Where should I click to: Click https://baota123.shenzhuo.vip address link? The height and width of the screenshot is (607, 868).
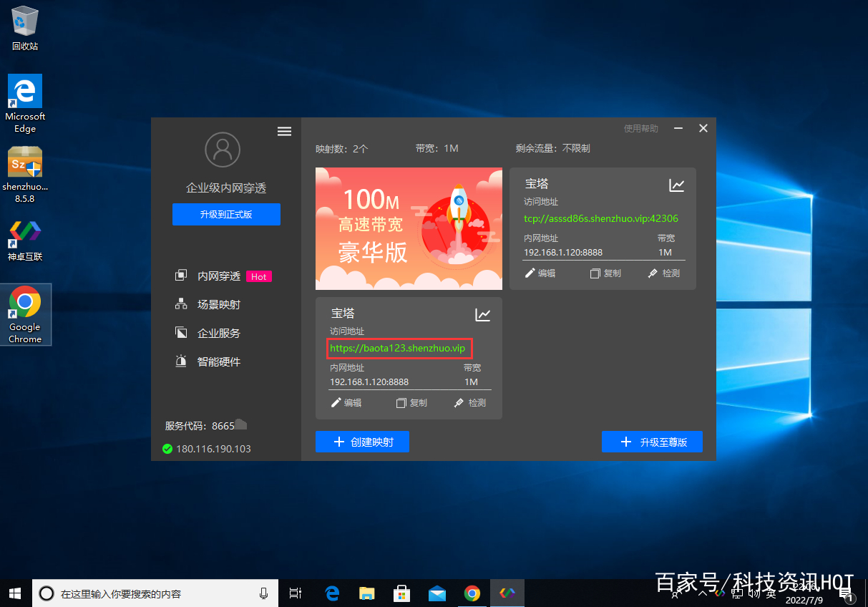398,348
